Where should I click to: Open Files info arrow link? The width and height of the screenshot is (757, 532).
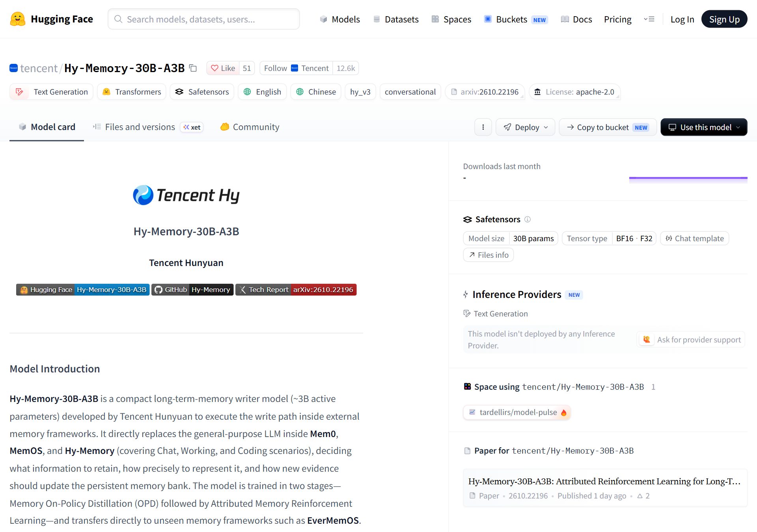point(489,255)
